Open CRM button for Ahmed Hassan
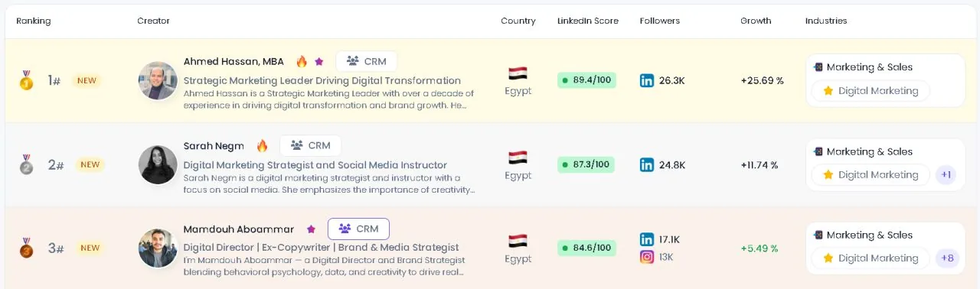 point(366,61)
